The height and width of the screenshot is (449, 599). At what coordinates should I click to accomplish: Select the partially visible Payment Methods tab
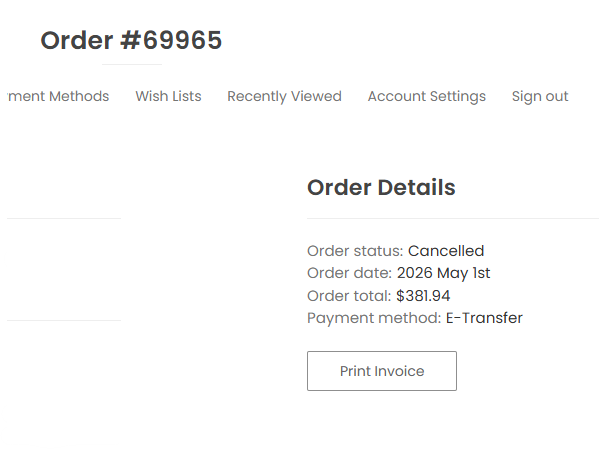click(x=58, y=96)
